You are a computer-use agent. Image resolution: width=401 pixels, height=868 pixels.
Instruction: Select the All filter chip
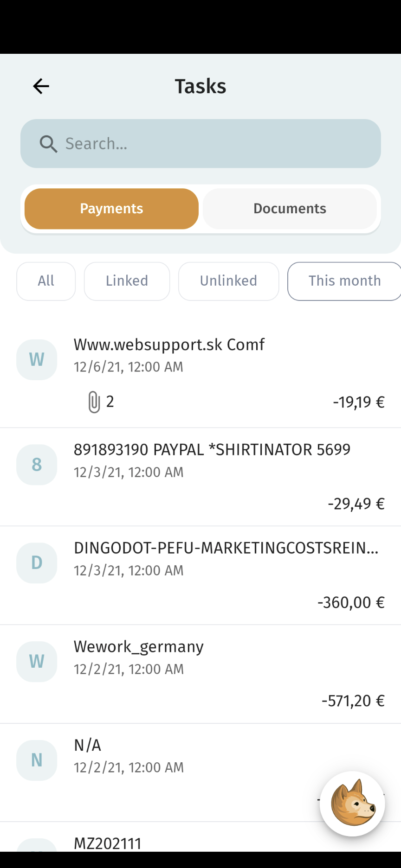coord(46,281)
